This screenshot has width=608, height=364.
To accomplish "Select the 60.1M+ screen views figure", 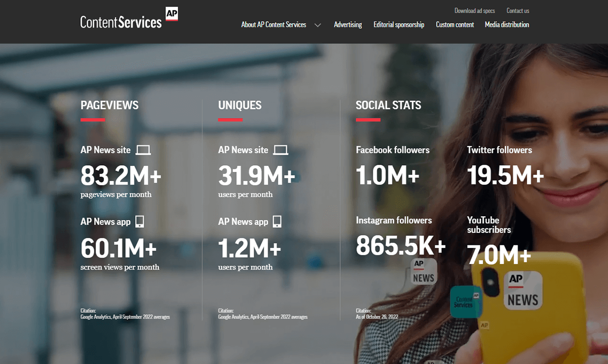I will click(x=119, y=248).
